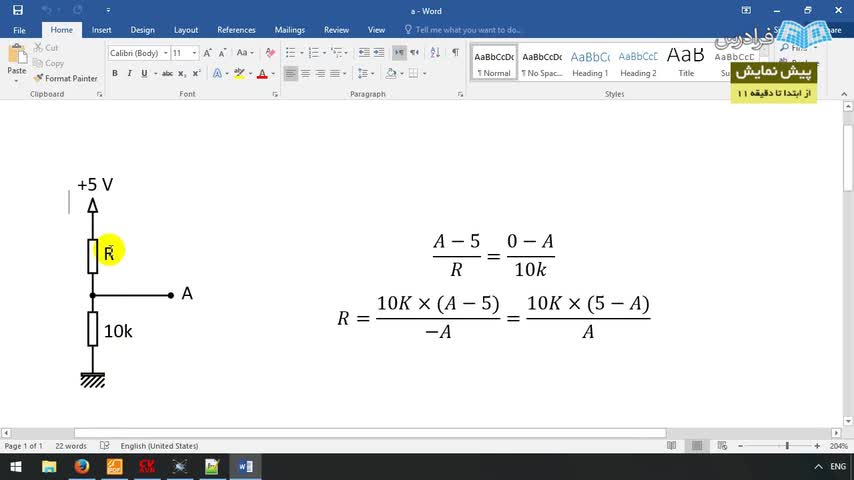Image resolution: width=854 pixels, height=480 pixels.
Task: Switch to the Insert tab
Action: pos(101,30)
